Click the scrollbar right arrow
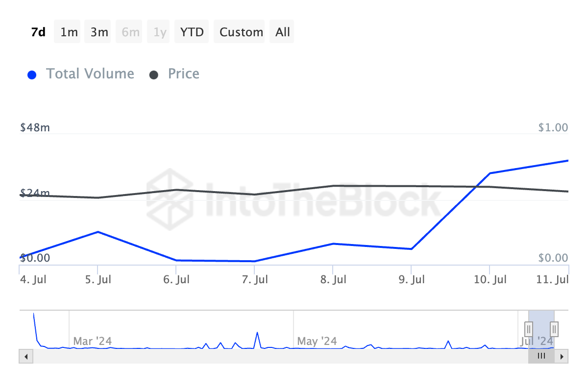 pyautogui.click(x=562, y=356)
